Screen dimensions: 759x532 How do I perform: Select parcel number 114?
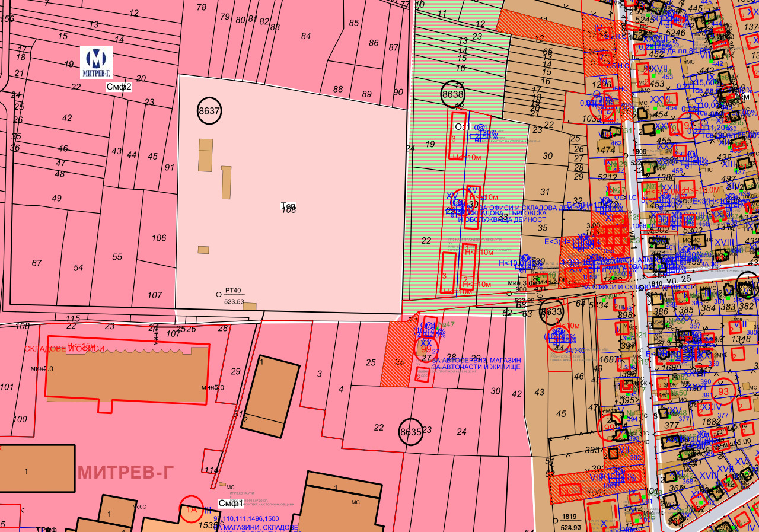[211, 470]
